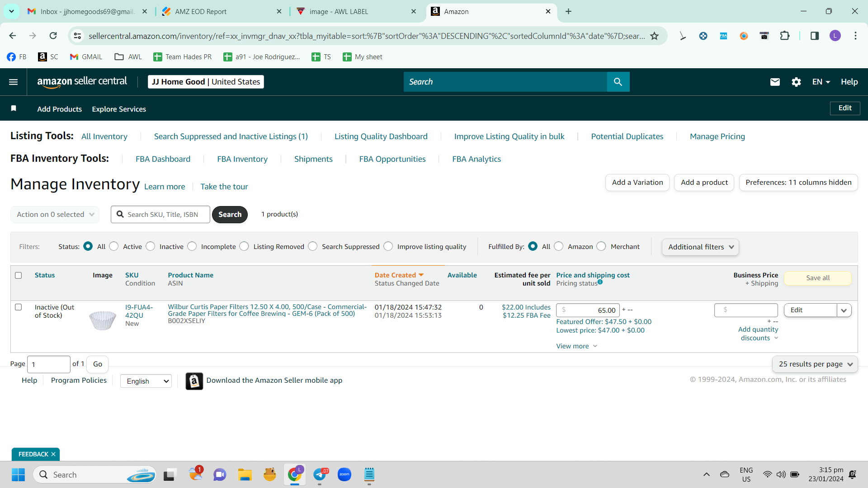
Task: Open the FBA extension icon in toolbar
Action: pyautogui.click(x=723, y=36)
